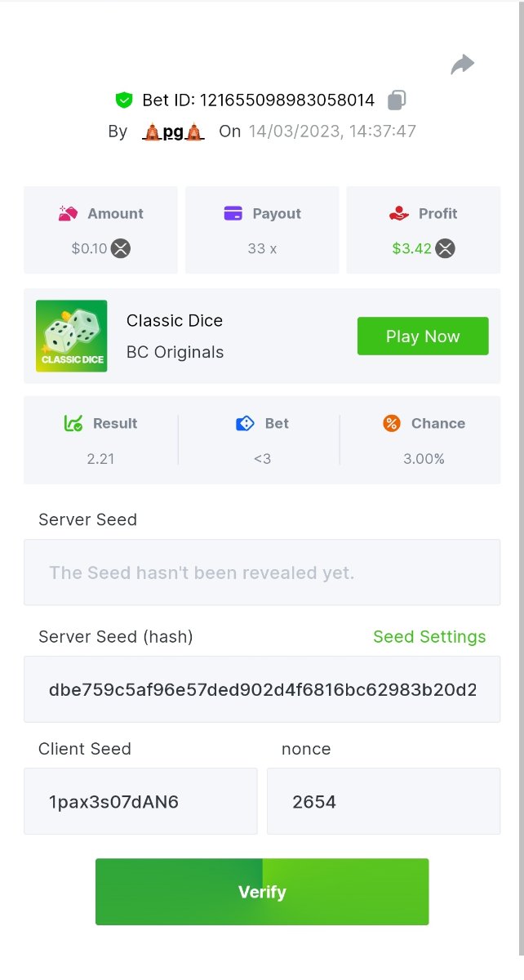Click the share arrow icon
The height and width of the screenshot is (980, 524).
463,65
